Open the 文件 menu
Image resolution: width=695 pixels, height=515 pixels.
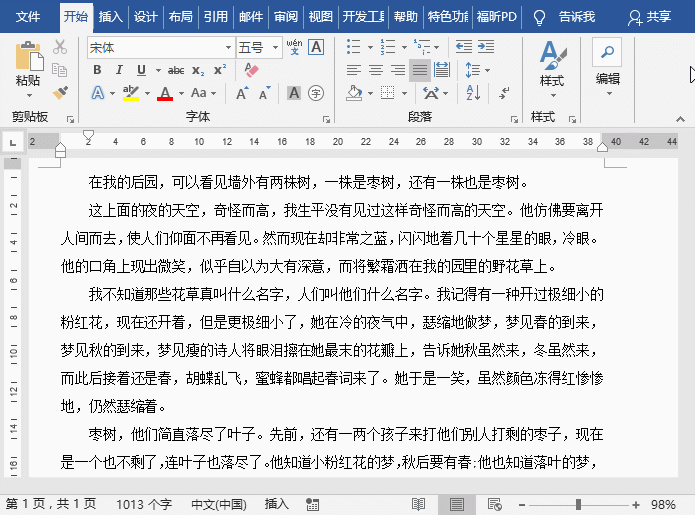pos(27,17)
